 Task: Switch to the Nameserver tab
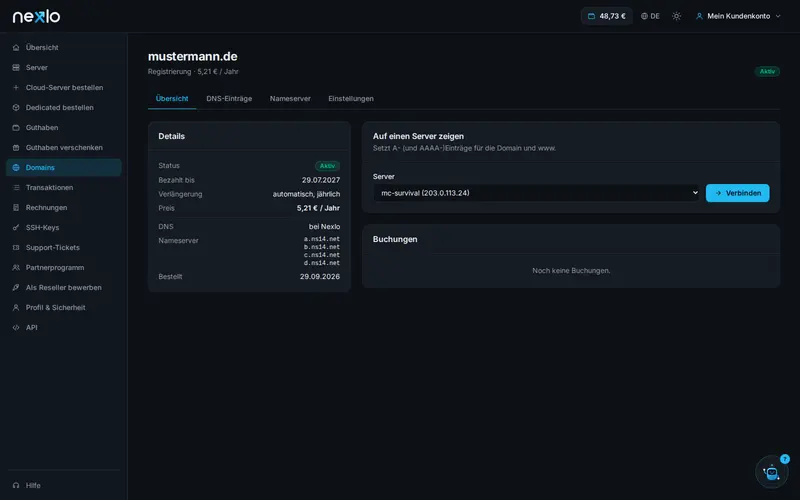coord(290,98)
